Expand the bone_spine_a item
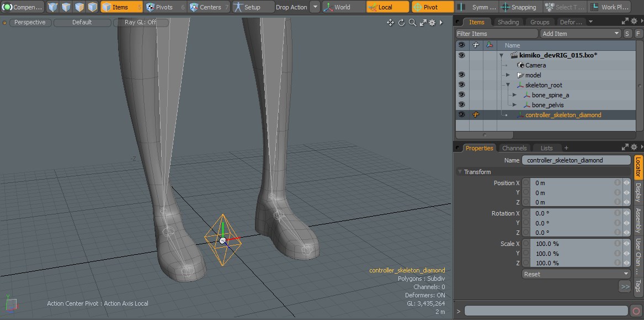644x320 pixels. (x=515, y=95)
